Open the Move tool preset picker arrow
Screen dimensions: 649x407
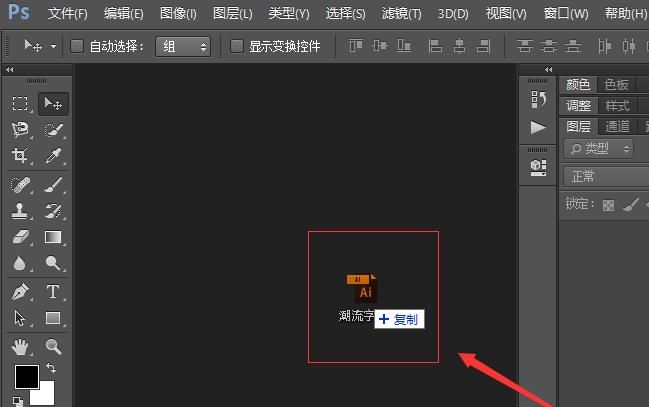(x=53, y=46)
